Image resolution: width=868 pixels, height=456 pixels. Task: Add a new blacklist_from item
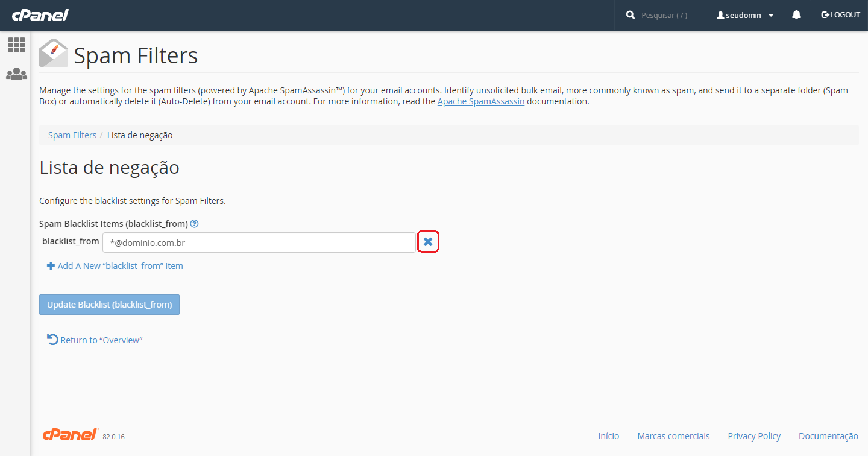point(115,266)
